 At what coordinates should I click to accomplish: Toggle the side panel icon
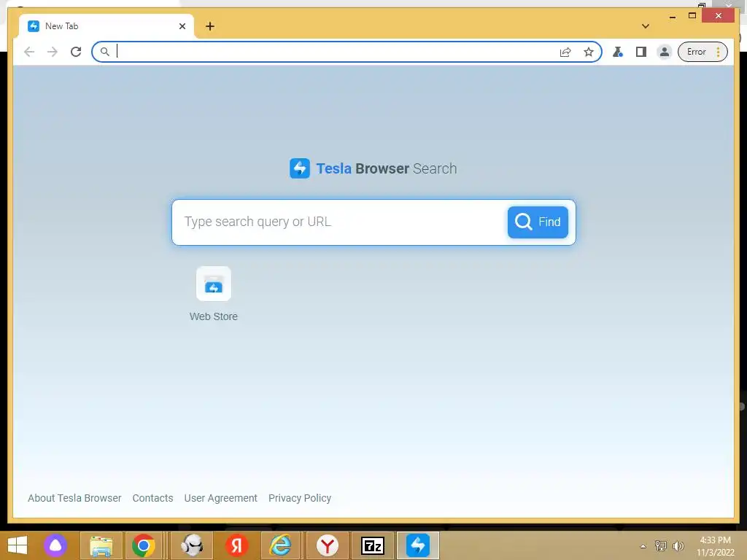click(x=641, y=52)
